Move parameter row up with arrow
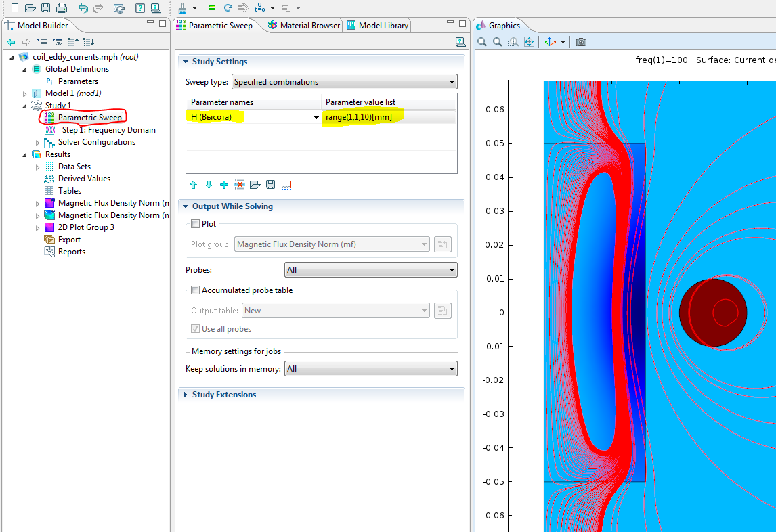Screen dimensions: 776x532 click(193, 185)
